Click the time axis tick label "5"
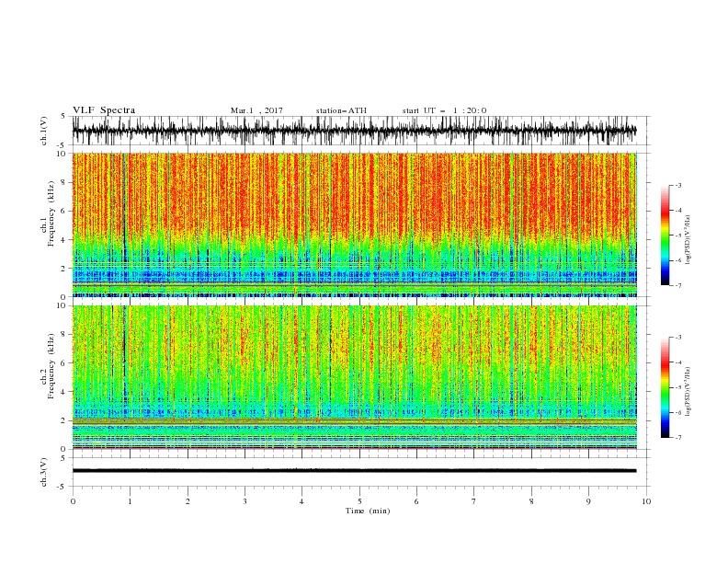728x563 pixels. (x=359, y=501)
